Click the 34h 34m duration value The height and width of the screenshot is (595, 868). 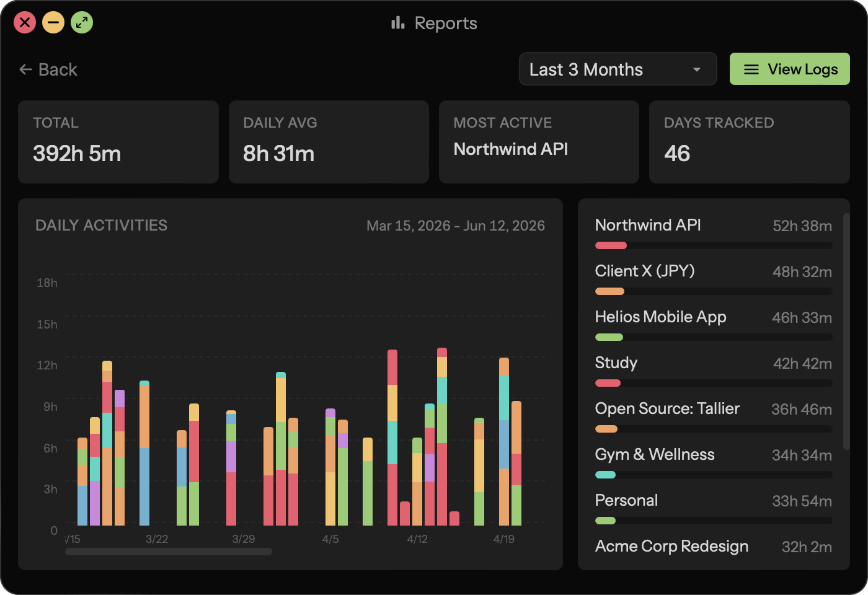802,456
